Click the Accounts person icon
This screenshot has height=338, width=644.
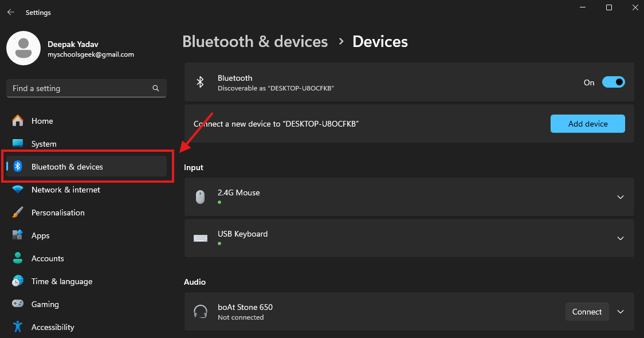pos(18,258)
